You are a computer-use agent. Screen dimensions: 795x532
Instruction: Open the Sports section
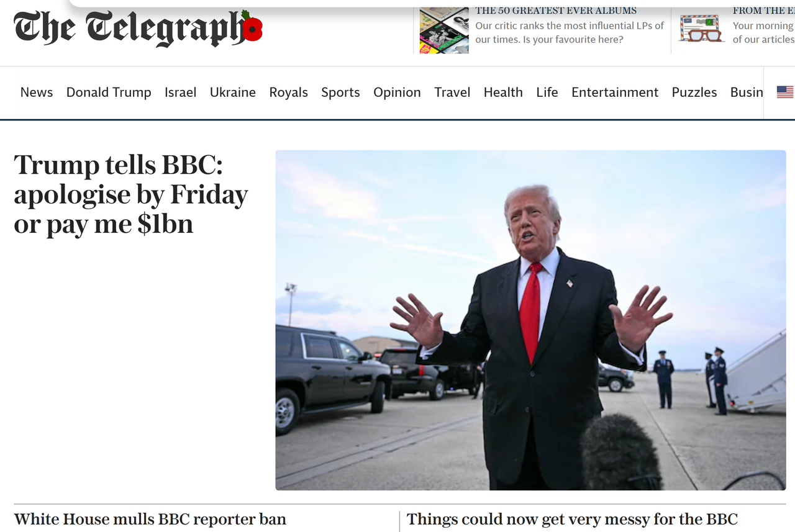click(340, 92)
